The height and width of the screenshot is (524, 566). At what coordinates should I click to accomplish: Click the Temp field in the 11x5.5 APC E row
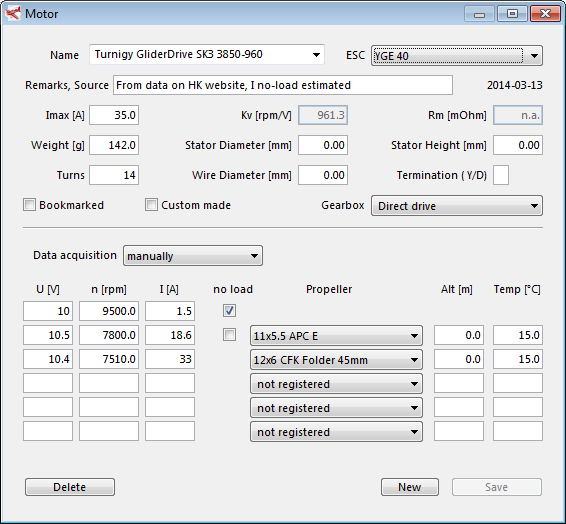tap(518, 335)
